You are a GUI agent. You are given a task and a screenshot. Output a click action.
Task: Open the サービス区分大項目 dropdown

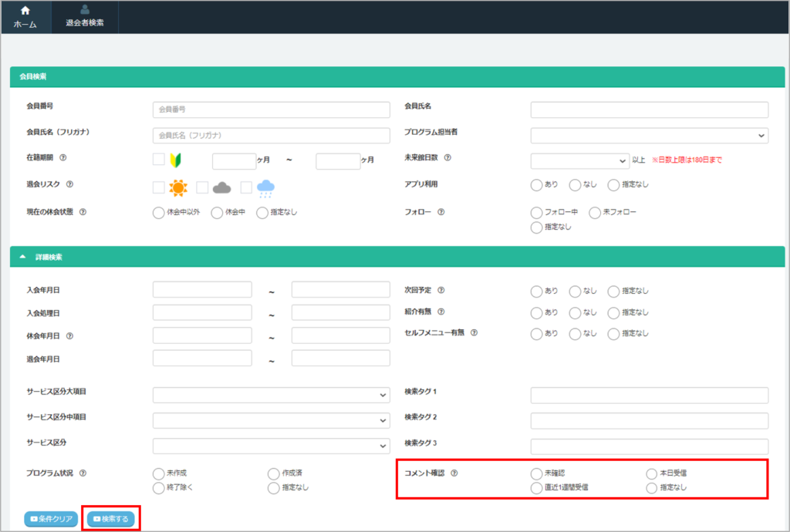tap(271, 396)
